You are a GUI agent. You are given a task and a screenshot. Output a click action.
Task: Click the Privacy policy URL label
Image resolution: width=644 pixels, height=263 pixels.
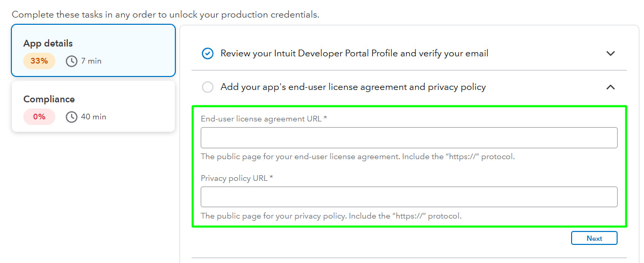click(236, 178)
